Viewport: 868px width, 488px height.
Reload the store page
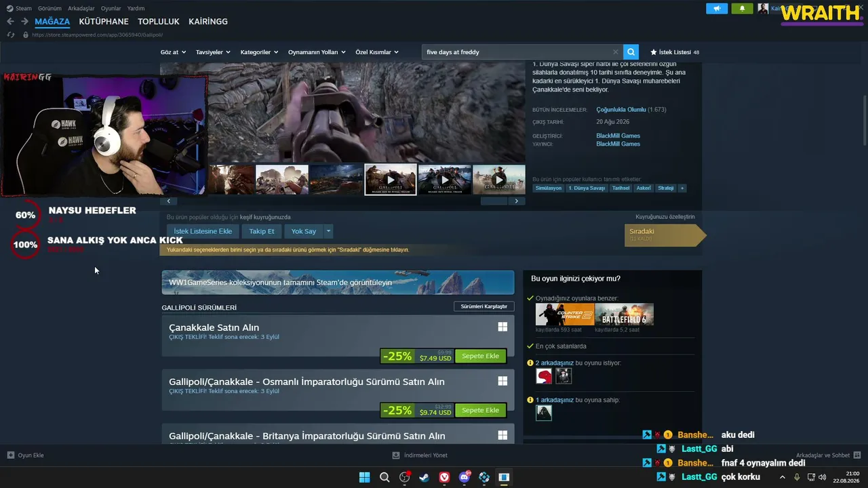pyautogui.click(x=10, y=35)
